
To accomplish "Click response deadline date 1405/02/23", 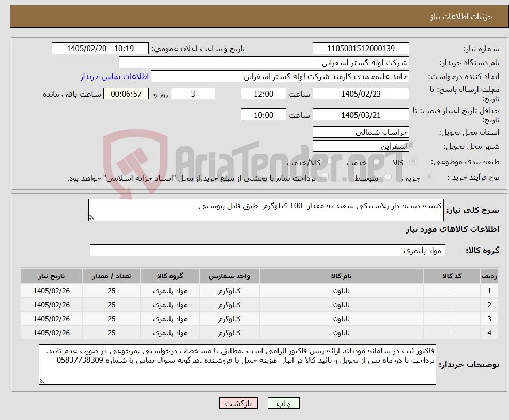I will pos(361,94).
